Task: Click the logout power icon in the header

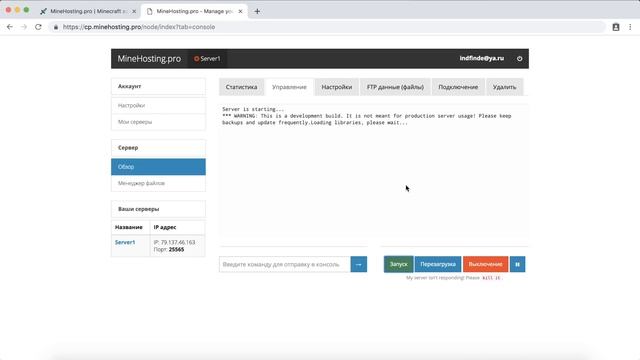Action: [520, 58]
